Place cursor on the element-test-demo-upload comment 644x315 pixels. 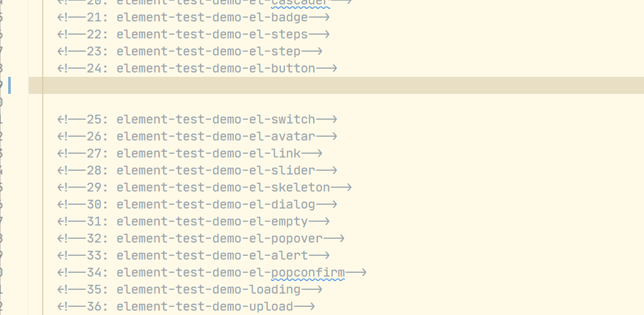pos(185,307)
